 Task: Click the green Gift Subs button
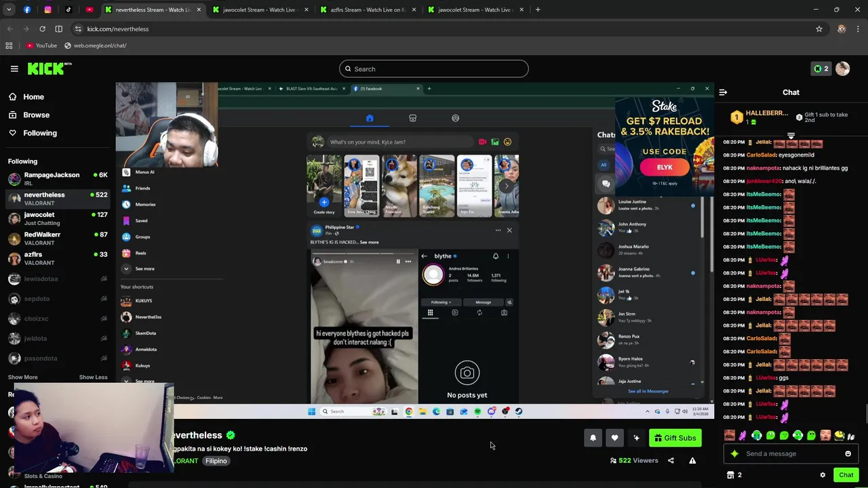pos(675,438)
